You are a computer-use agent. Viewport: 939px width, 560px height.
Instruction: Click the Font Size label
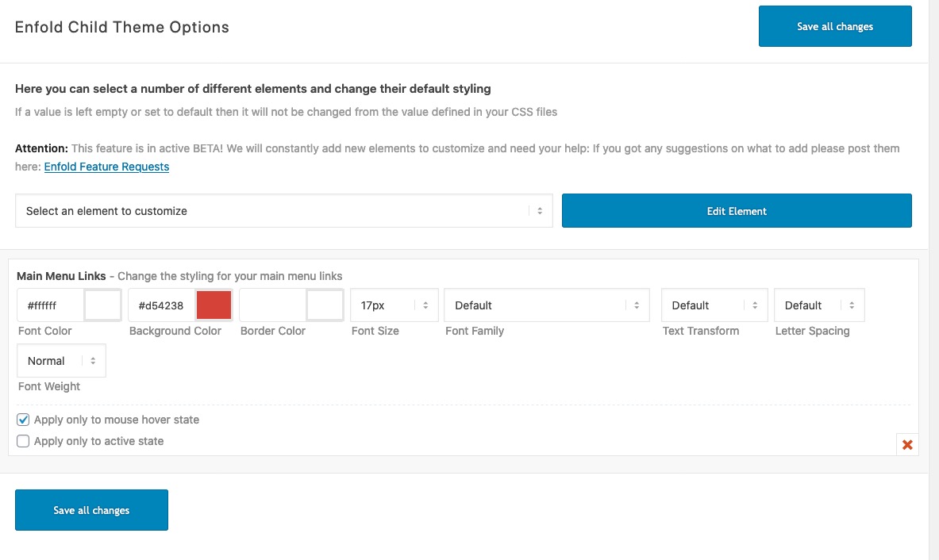click(x=375, y=331)
